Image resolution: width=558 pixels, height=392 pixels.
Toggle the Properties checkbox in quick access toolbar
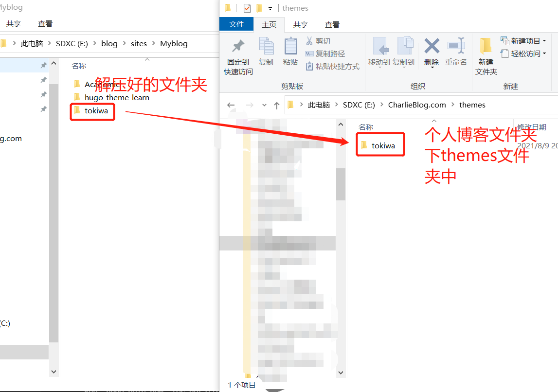(x=246, y=8)
